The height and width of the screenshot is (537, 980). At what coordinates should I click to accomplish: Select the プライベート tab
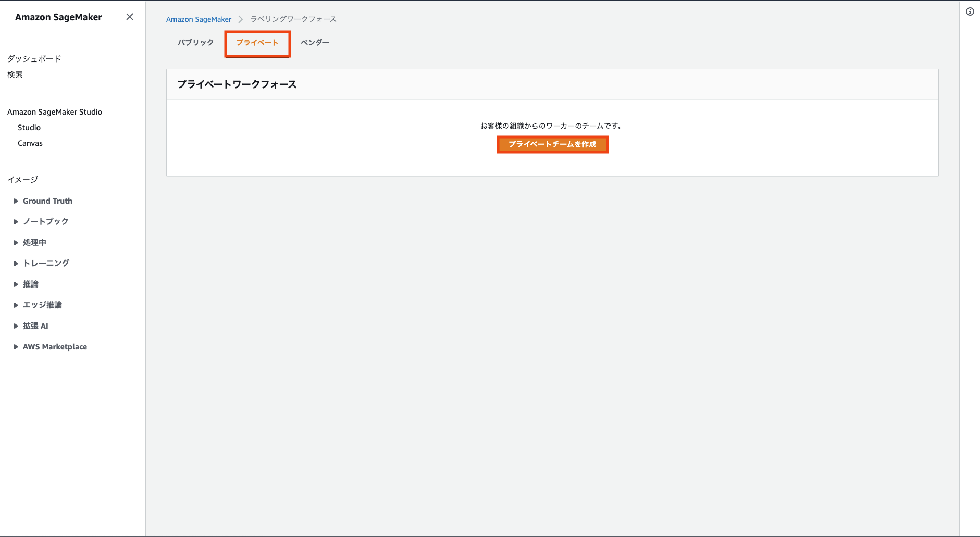click(x=257, y=43)
